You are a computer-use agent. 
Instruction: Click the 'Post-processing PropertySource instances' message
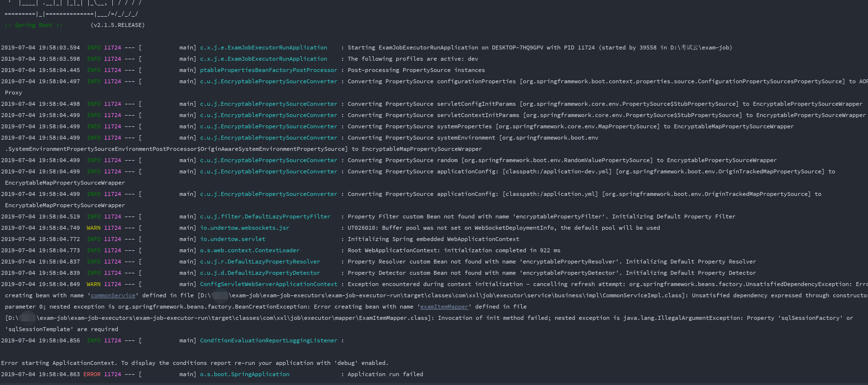pyautogui.click(x=416, y=70)
